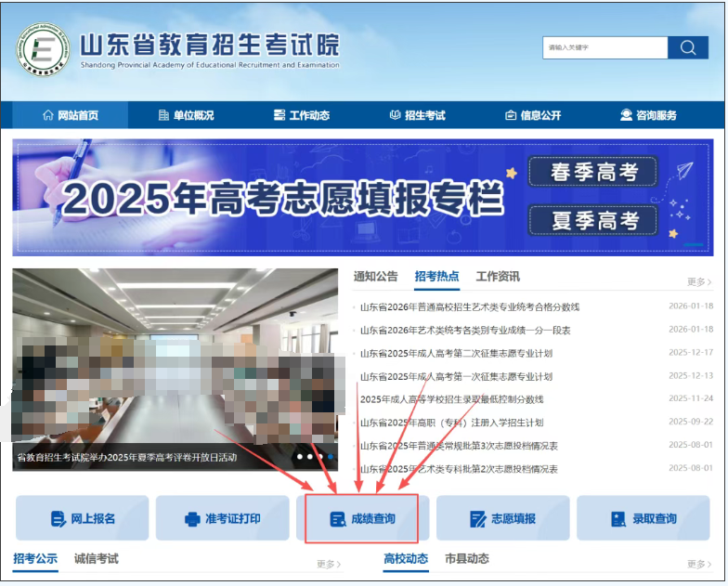Click the 成绩查询 button
The height and width of the screenshot is (586, 728).
362,518
